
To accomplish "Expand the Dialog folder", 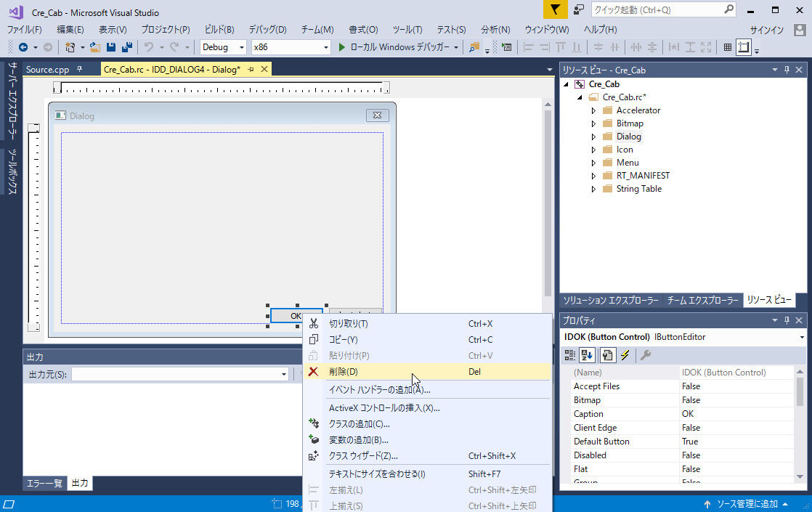I will pyautogui.click(x=593, y=137).
